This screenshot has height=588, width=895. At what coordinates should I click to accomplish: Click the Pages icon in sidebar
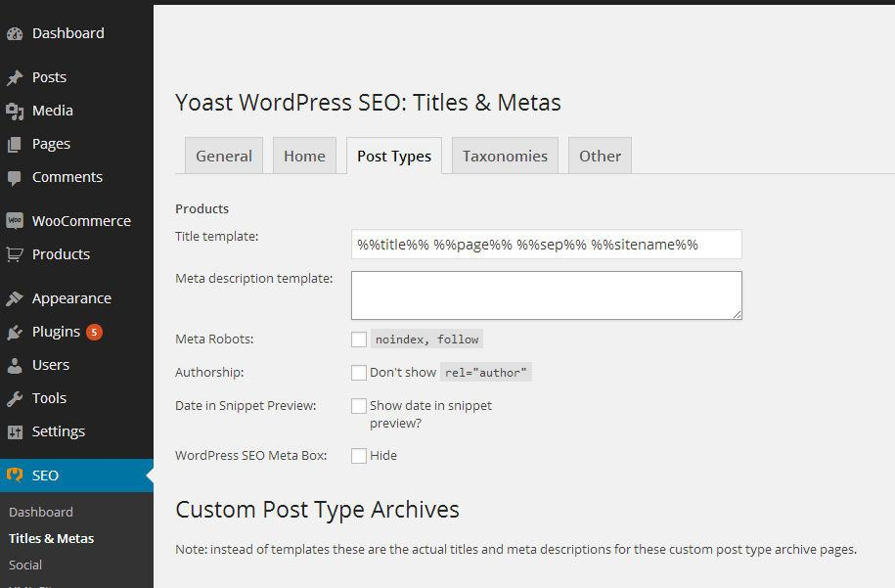[15, 144]
